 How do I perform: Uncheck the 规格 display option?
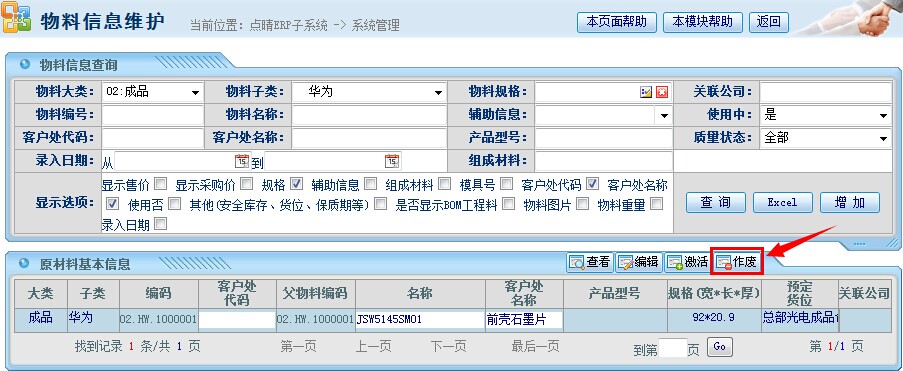click(x=297, y=184)
